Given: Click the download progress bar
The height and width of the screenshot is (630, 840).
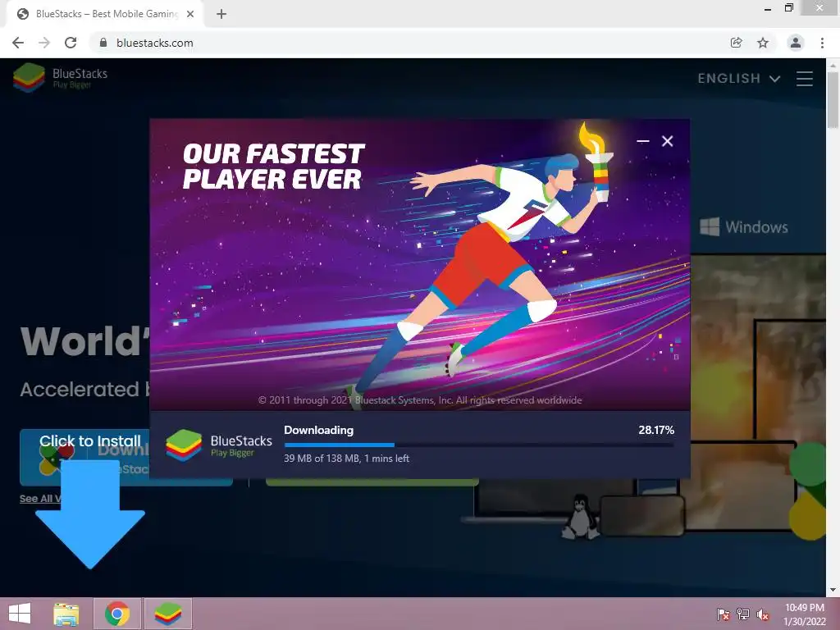Looking at the screenshot, I should pyautogui.click(x=479, y=445).
